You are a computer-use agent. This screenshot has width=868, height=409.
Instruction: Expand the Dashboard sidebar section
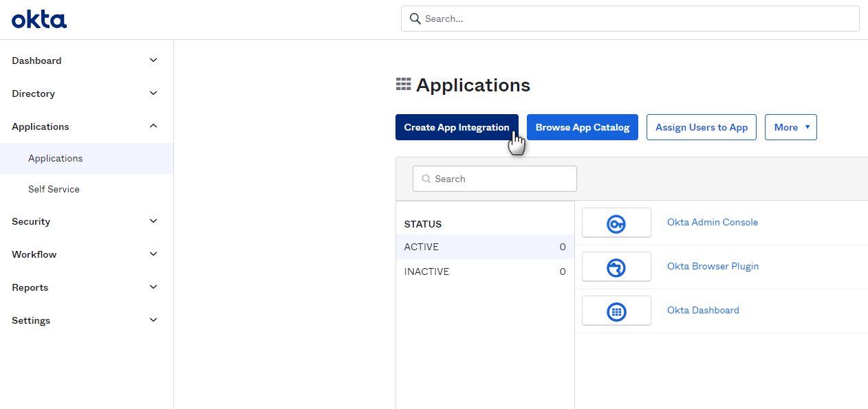click(x=153, y=60)
